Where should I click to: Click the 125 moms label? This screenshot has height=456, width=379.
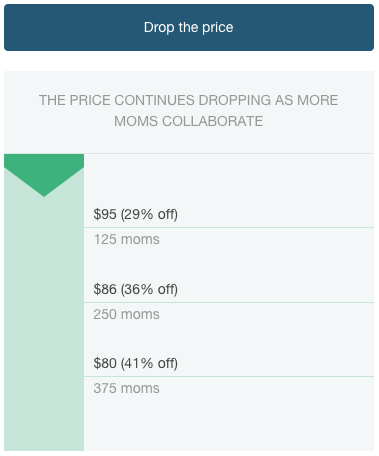pos(127,239)
